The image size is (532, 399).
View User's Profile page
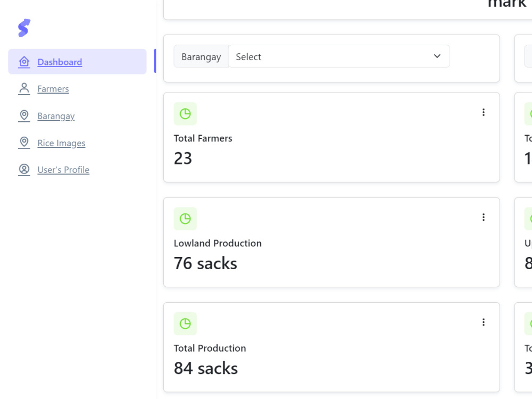pos(63,170)
